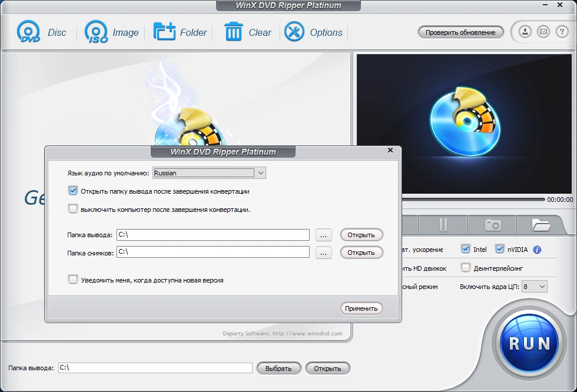This screenshot has height=392, width=577.
Task: Click Выбрать button at the bottom
Action: point(278,368)
